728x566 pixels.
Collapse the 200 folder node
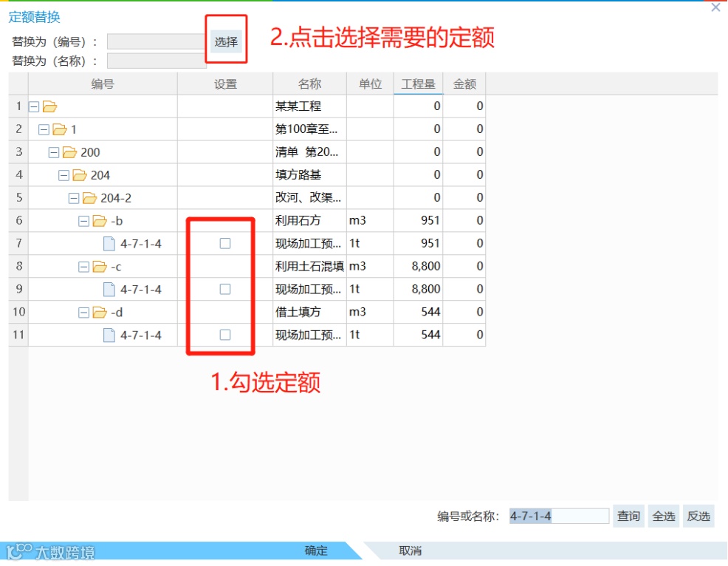(x=54, y=152)
